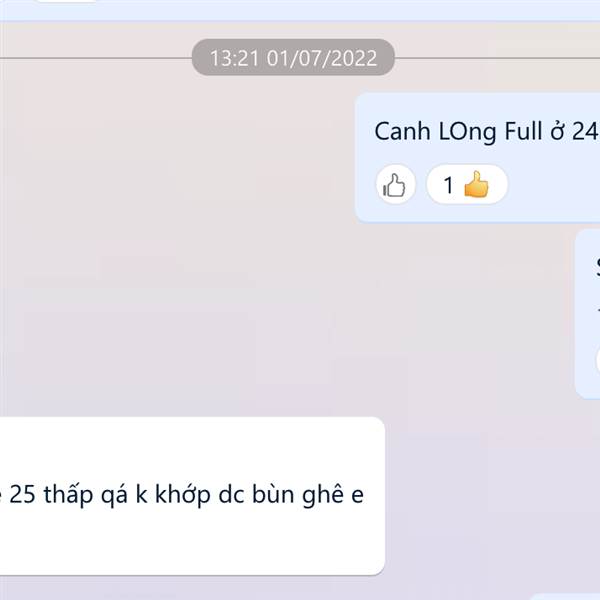Click the partial blue bubble at bottom-right corner
This screenshot has width=600, height=600.
tap(566, 597)
